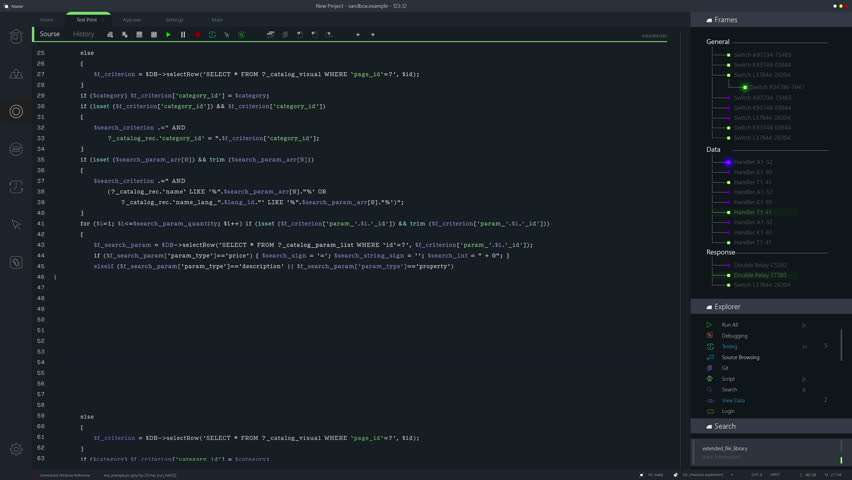Click line number 41 in the gutter
Screen dimensions: 852x480
click(x=41, y=223)
